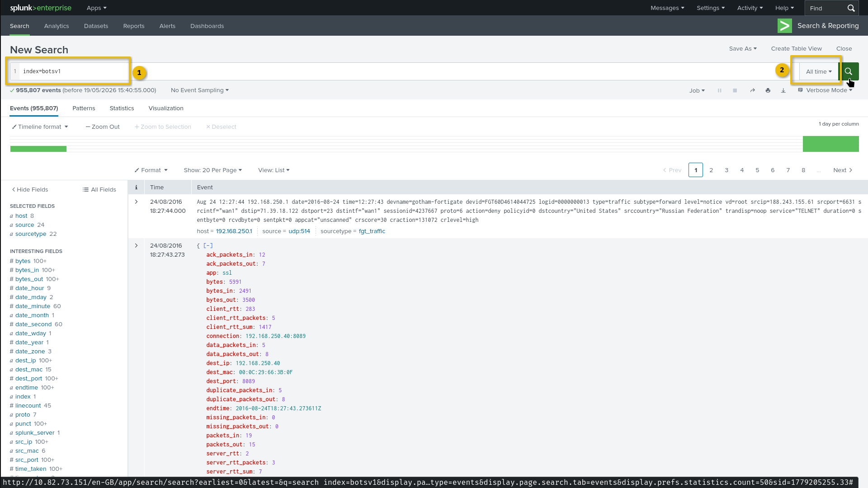Open the All Fields dialog
The height and width of the screenshot is (488, 868).
99,189
